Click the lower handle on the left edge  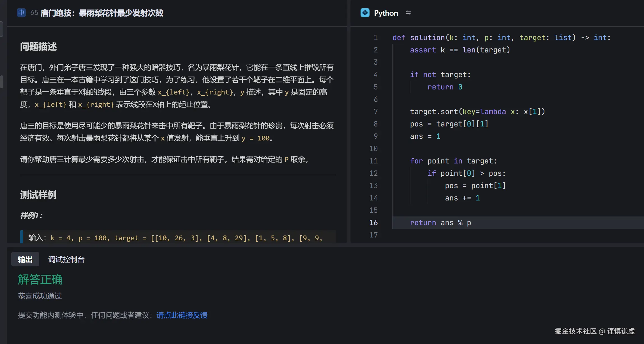1,82
